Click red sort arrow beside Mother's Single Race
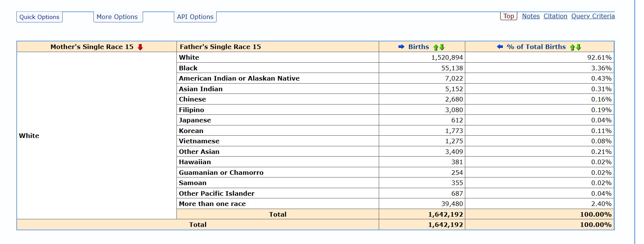The image size is (644, 244). coord(140,47)
